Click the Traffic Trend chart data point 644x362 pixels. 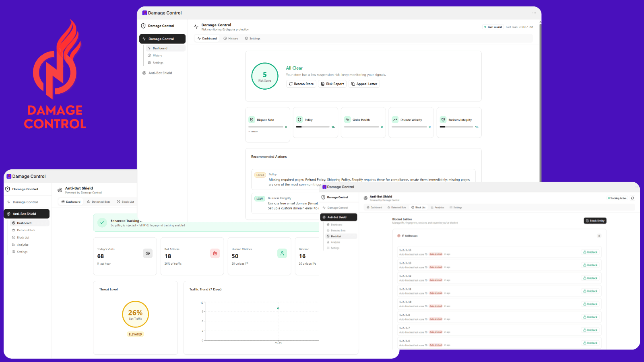point(278,309)
